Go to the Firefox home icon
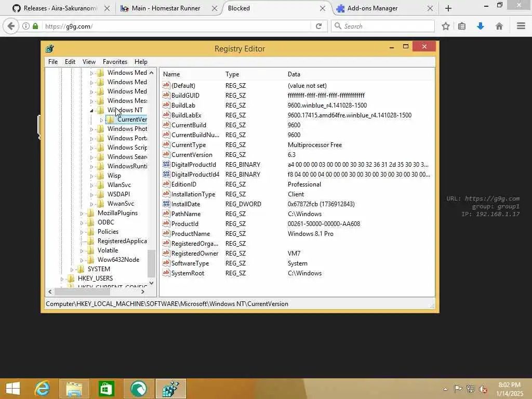532x399 pixels. point(499,26)
